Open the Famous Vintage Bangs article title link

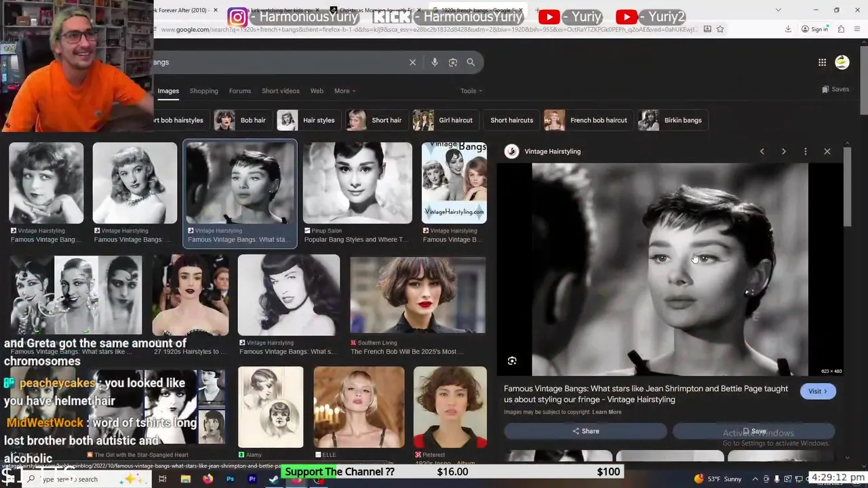[646, 394]
